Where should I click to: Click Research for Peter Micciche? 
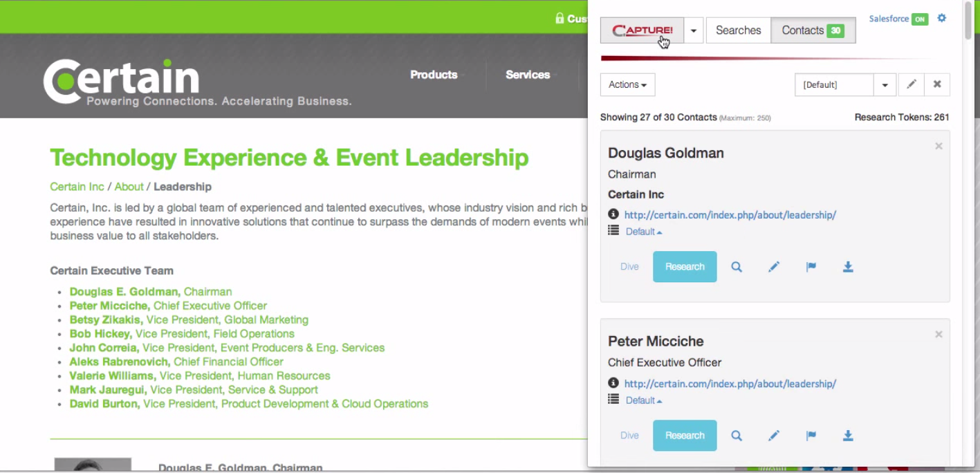click(x=685, y=436)
